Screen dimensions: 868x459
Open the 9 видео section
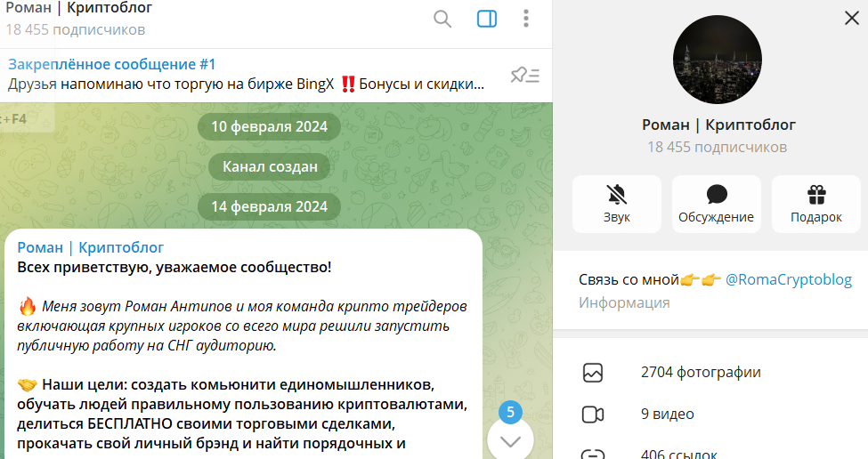pyautogui.click(x=667, y=414)
